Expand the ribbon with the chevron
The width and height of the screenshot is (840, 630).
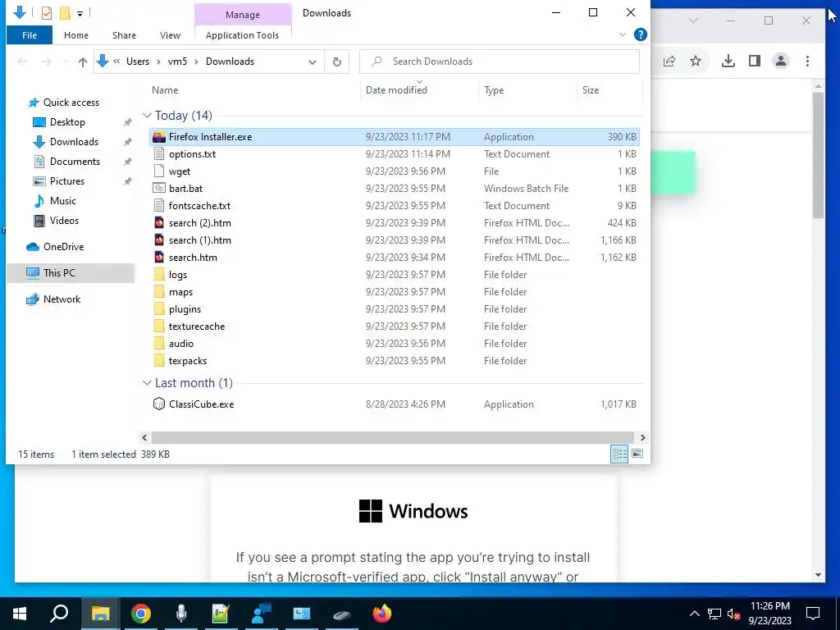[623, 34]
